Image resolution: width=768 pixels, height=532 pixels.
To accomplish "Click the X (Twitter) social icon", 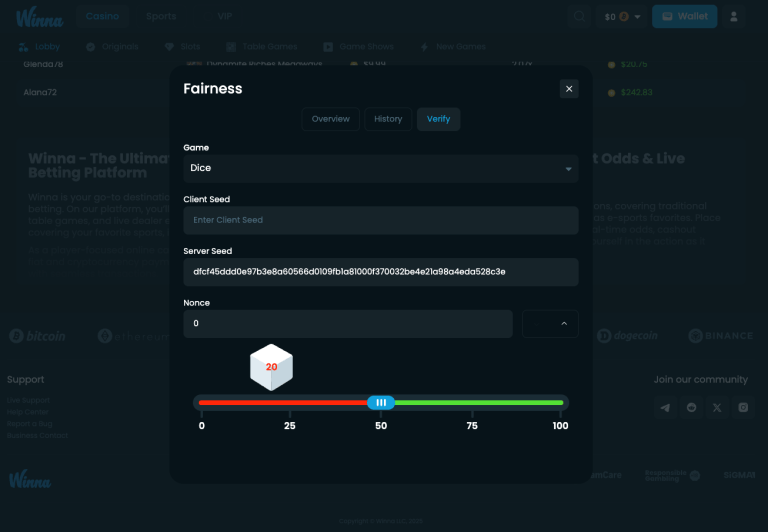I will 717,407.
